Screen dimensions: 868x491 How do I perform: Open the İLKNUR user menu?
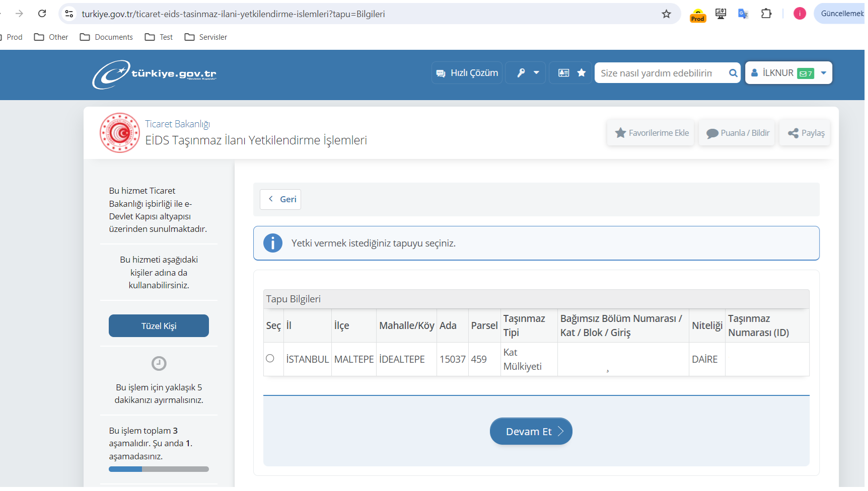coord(788,73)
